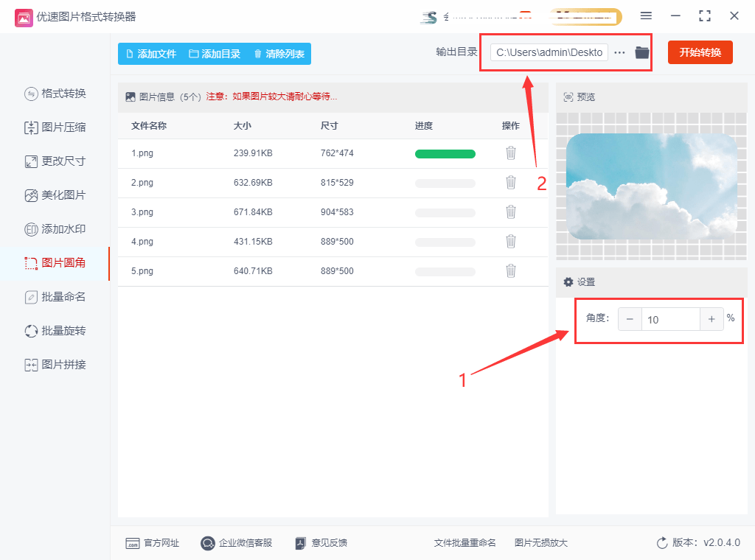Decrease the corner angle with minus button
This screenshot has height=560, width=755.
pyautogui.click(x=630, y=319)
